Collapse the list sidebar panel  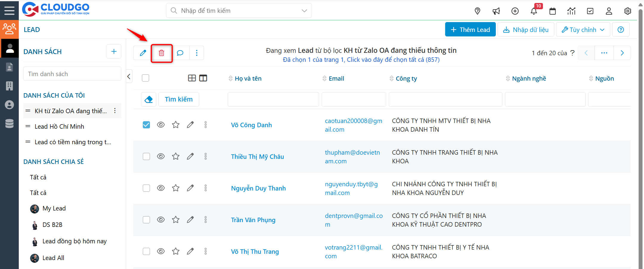click(129, 76)
